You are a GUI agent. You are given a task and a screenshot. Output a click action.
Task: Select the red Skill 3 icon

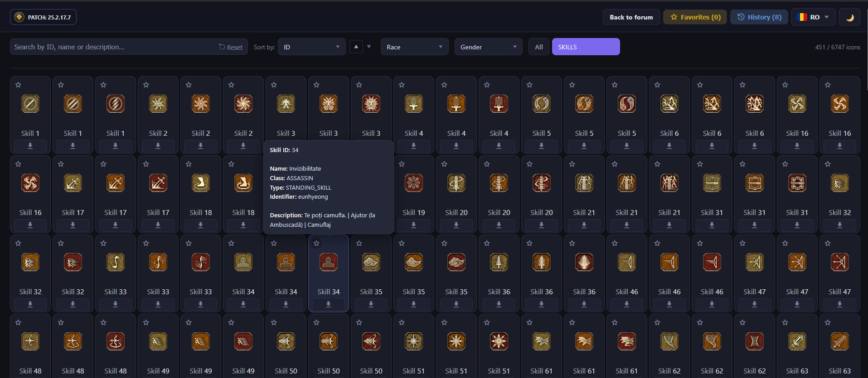point(371,104)
